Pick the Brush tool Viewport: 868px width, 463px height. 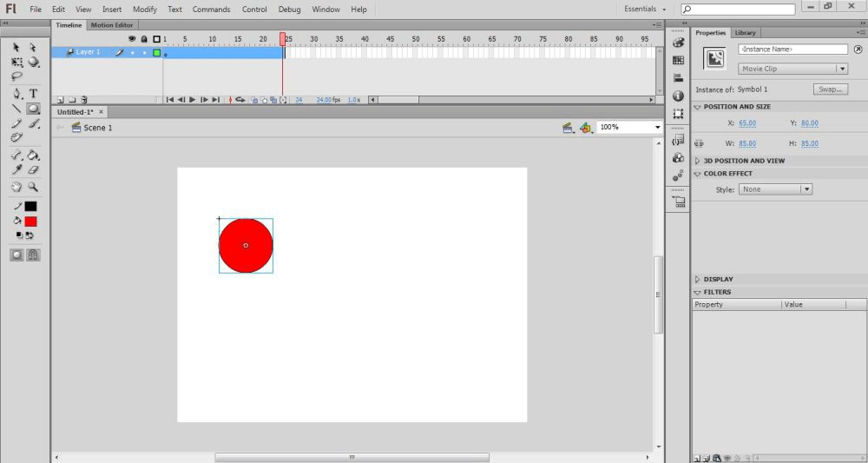(x=33, y=123)
